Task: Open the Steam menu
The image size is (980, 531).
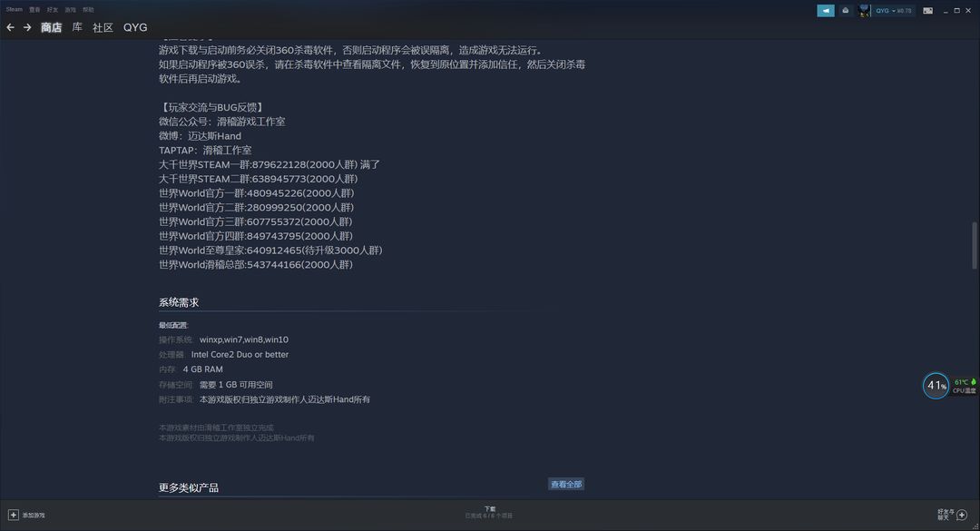Action: pos(14,9)
